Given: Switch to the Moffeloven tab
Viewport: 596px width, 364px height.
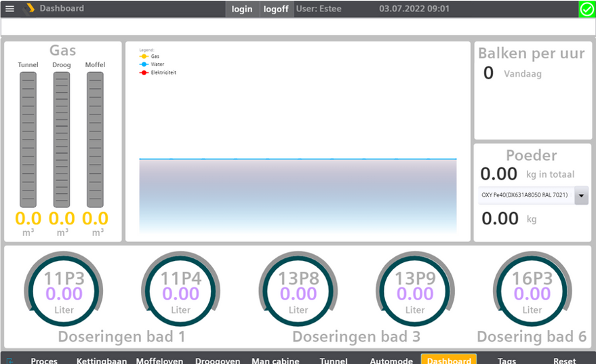Looking at the screenshot, I should [159, 360].
